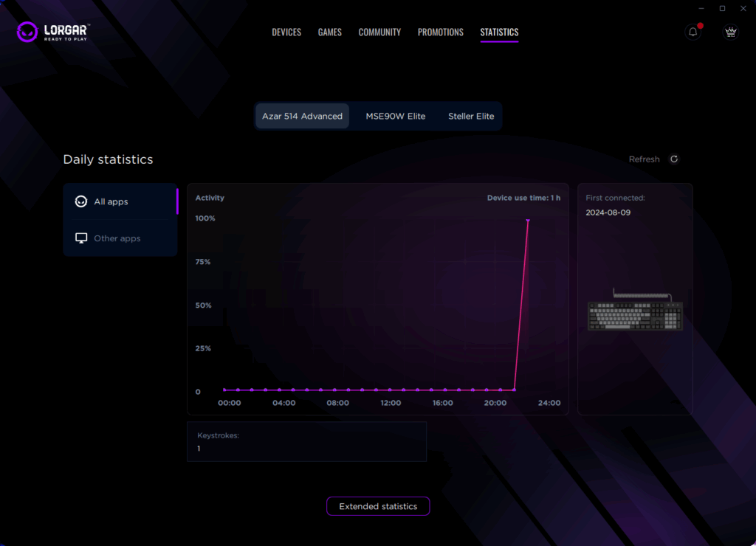756x546 pixels.
Task: Select the Statistics menu item
Action: [x=499, y=32]
